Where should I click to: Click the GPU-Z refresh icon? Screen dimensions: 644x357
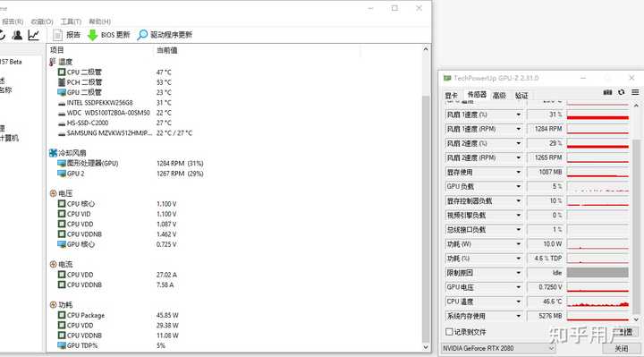click(622, 92)
